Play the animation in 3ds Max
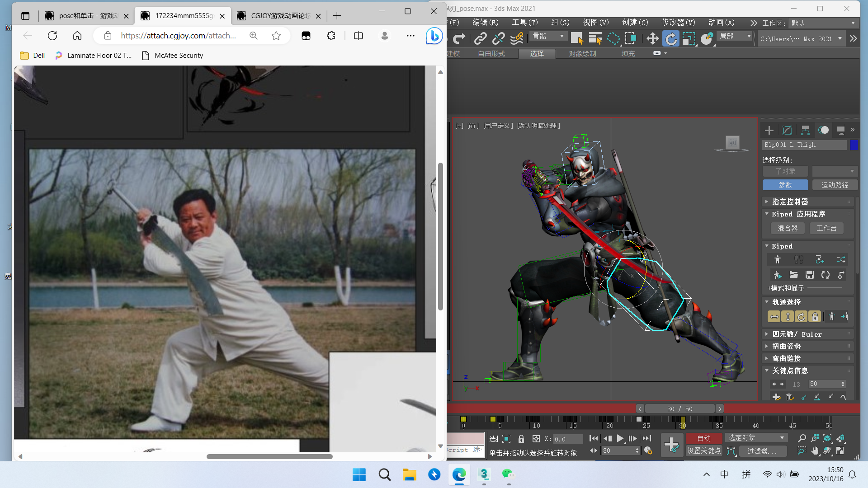The width and height of the screenshot is (868, 488). 620,438
